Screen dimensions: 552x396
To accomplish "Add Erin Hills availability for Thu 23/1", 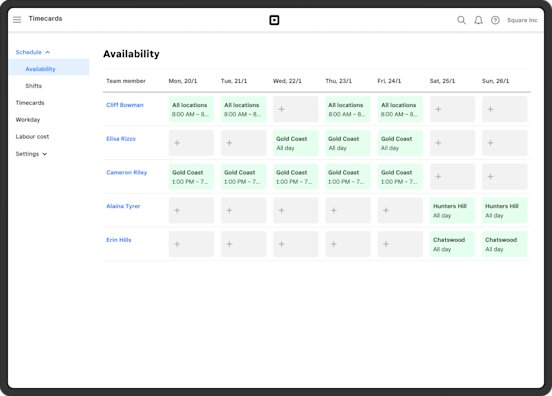I will click(348, 244).
